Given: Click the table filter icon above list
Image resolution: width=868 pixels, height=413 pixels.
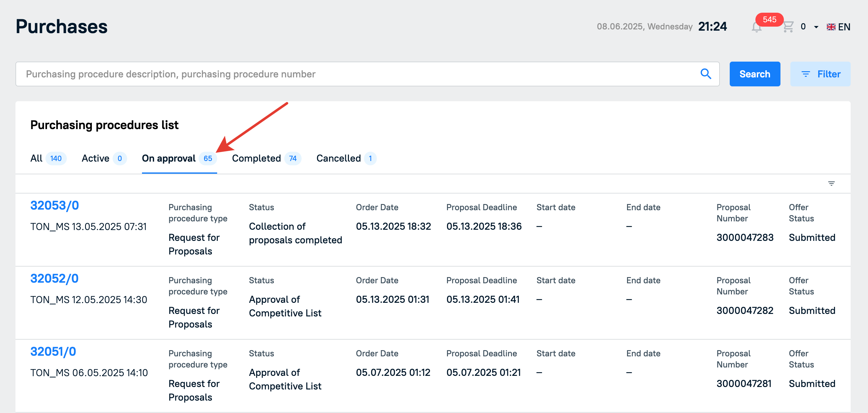Looking at the screenshot, I should 831,183.
